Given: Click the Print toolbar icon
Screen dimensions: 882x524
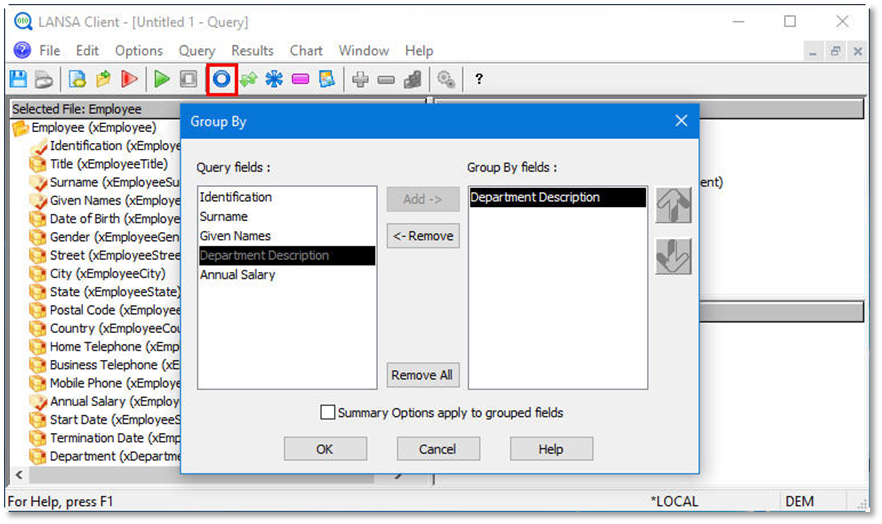Looking at the screenshot, I should pyautogui.click(x=44, y=79).
